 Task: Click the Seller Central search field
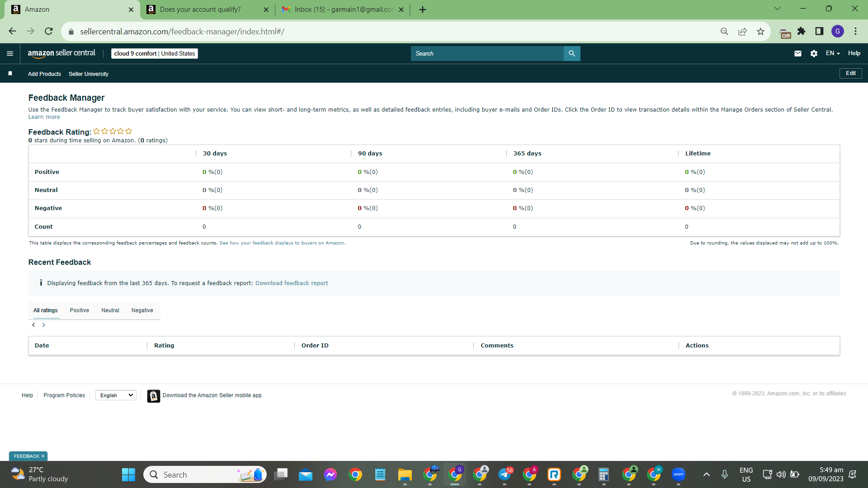pos(487,53)
